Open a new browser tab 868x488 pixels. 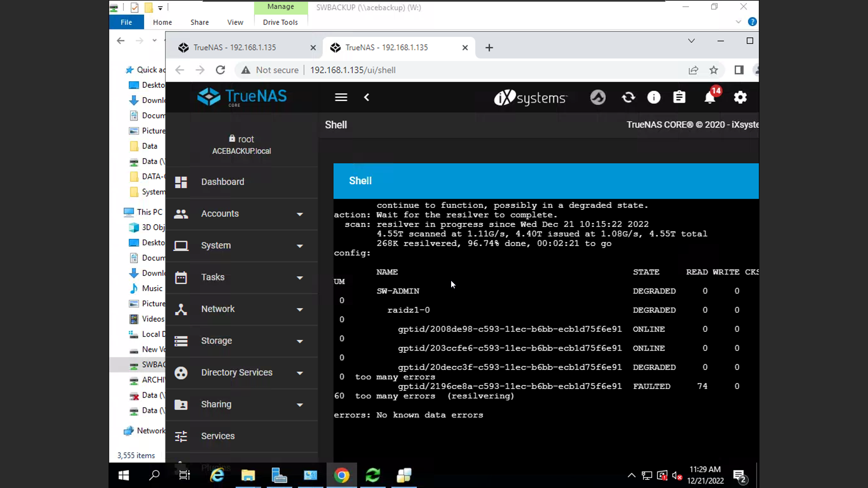point(489,47)
